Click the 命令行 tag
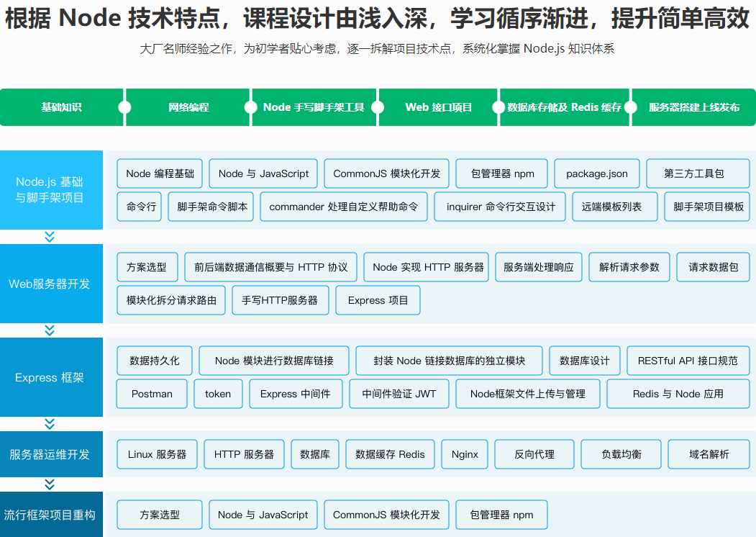The image size is (756, 537). click(x=139, y=207)
